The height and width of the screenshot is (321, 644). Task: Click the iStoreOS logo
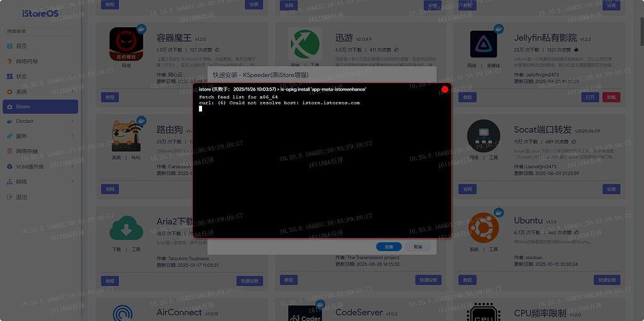point(40,13)
